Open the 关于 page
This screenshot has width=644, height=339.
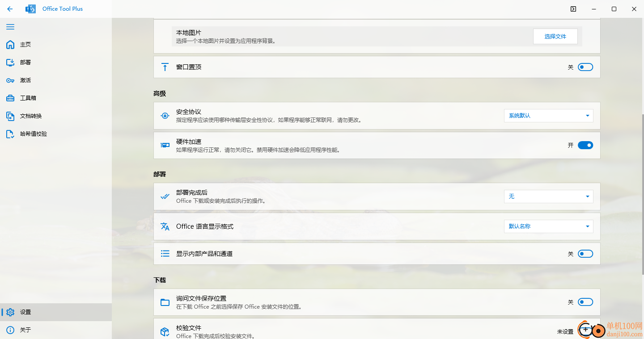click(56, 330)
